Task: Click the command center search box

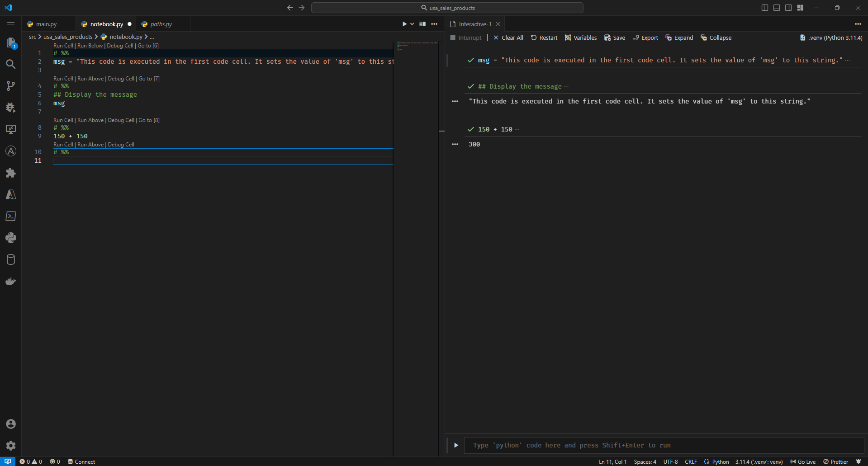Action: pos(447,8)
